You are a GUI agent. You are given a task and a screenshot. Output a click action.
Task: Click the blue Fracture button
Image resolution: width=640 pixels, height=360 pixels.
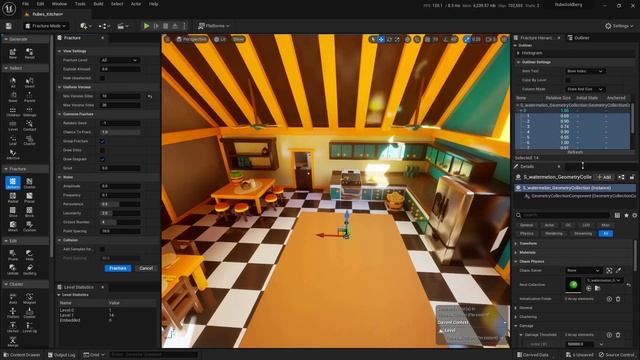[118, 268]
